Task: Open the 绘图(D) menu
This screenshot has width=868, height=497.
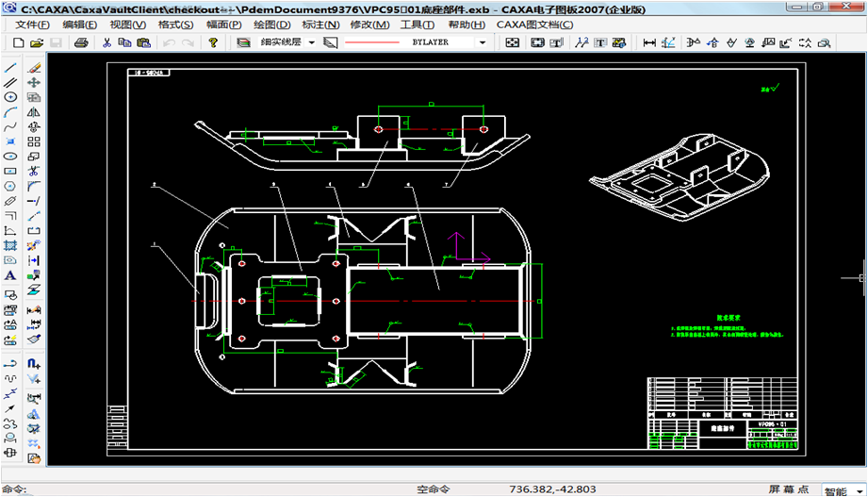Action: pyautogui.click(x=272, y=25)
